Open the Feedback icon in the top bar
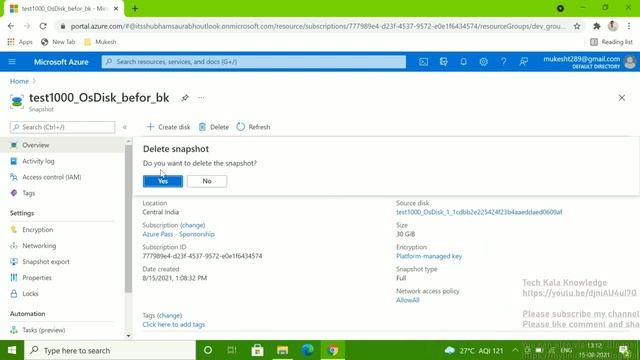This screenshot has height=360, width=640. [523, 62]
